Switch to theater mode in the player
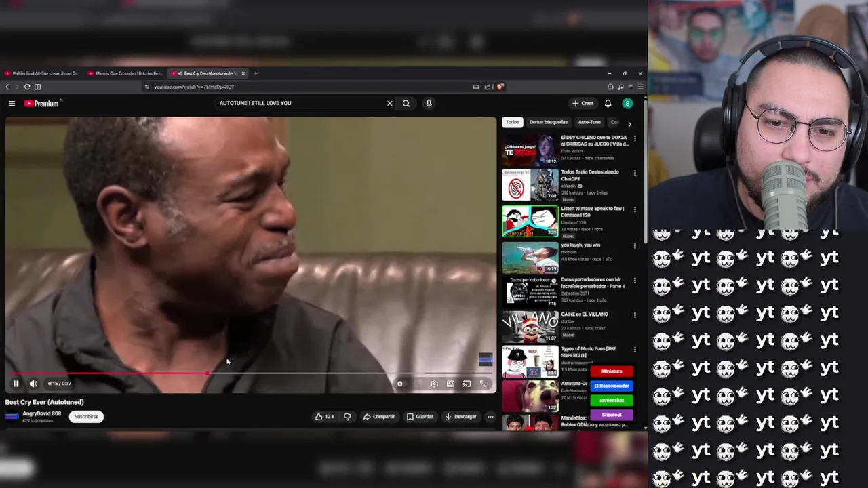The width and height of the screenshot is (868, 488). pyautogui.click(x=450, y=384)
